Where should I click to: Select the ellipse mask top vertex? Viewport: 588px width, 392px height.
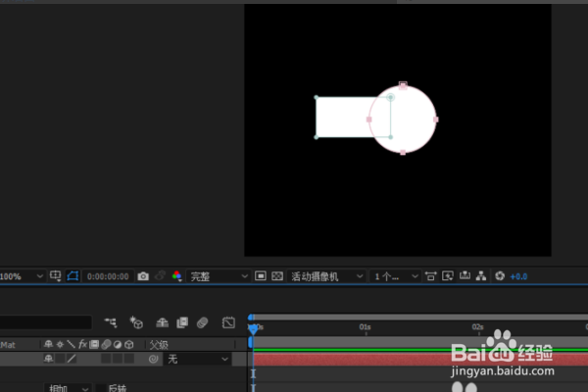click(403, 85)
